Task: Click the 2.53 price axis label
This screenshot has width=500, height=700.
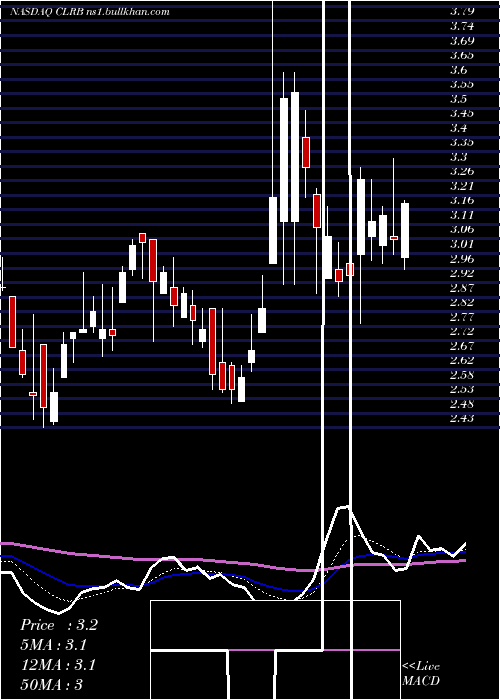Action: [x=462, y=389]
